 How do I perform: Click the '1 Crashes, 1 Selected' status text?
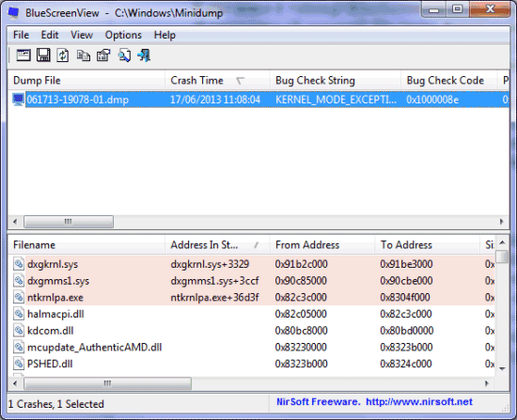[x=56, y=403]
